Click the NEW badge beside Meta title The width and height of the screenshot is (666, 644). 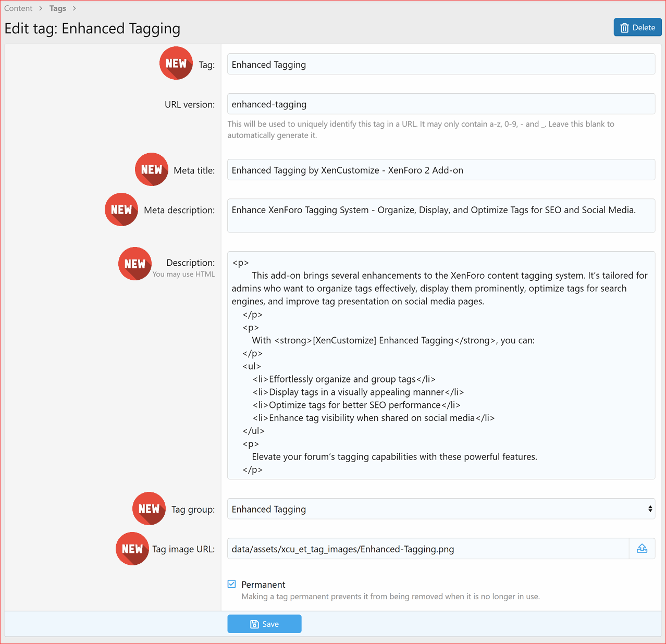coord(152,170)
